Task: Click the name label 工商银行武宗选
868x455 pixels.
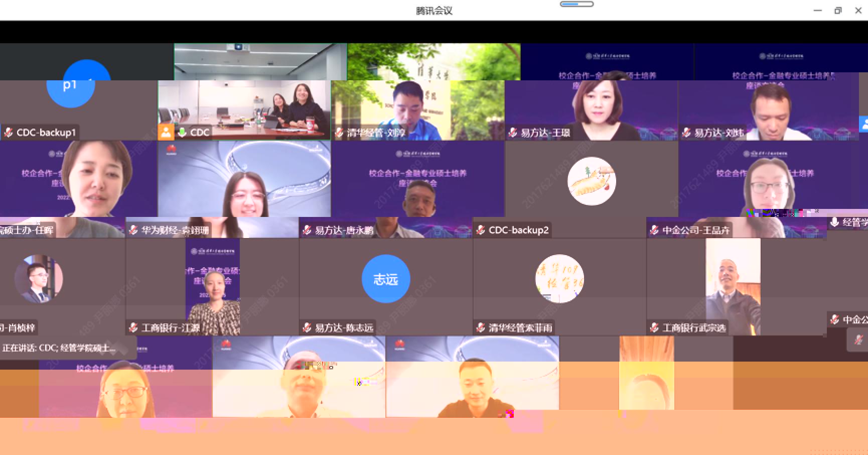Action: tap(694, 328)
